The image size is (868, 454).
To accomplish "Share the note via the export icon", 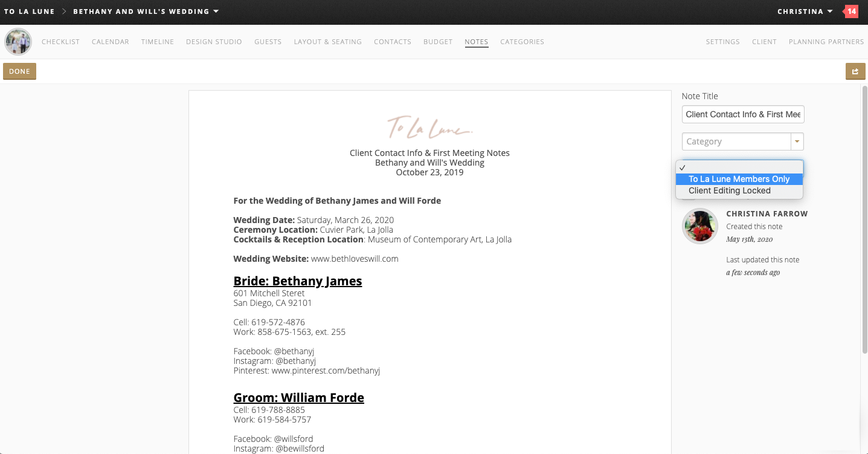I will click(855, 71).
